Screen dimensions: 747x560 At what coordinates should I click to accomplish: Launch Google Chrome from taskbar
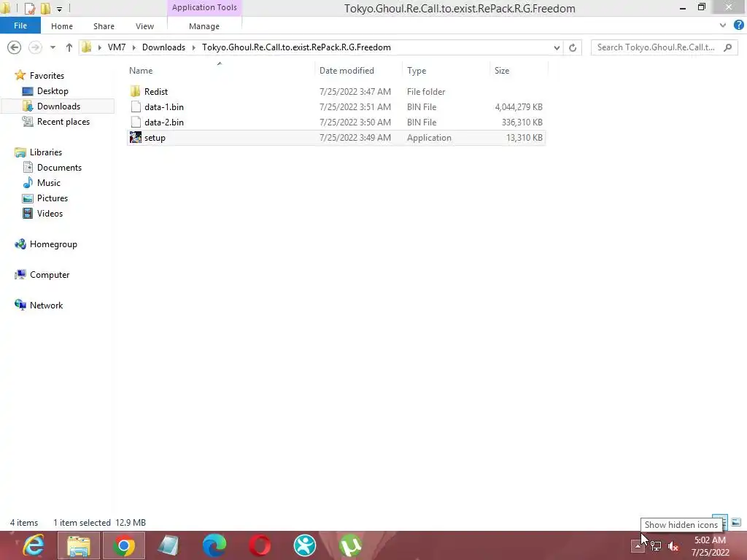[x=124, y=545]
